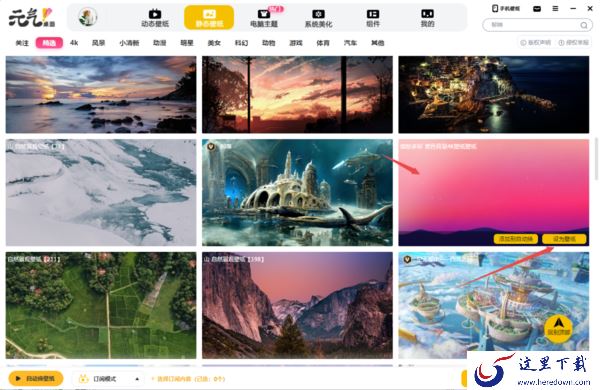Filter by the 汽车 category
This screenshot has height=390, width=600.
350,43
